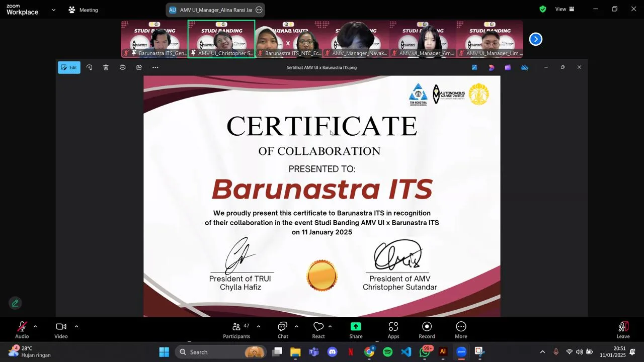
Task: Click the green encryption shield icon
Action: (x=543, y=9)
